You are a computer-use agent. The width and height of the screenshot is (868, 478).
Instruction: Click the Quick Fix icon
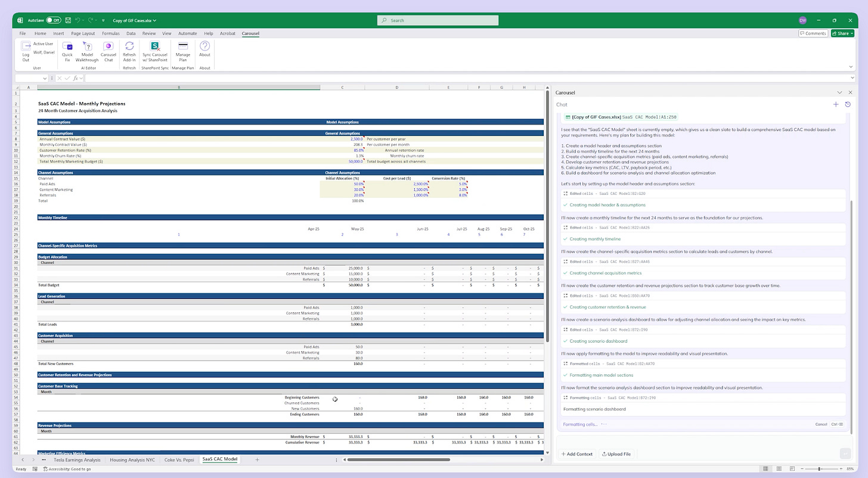67,47
